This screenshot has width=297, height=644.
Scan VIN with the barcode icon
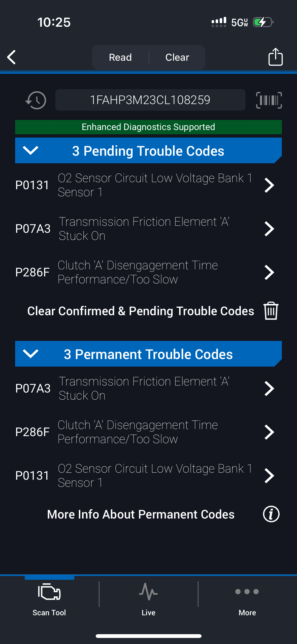[269, 100]
